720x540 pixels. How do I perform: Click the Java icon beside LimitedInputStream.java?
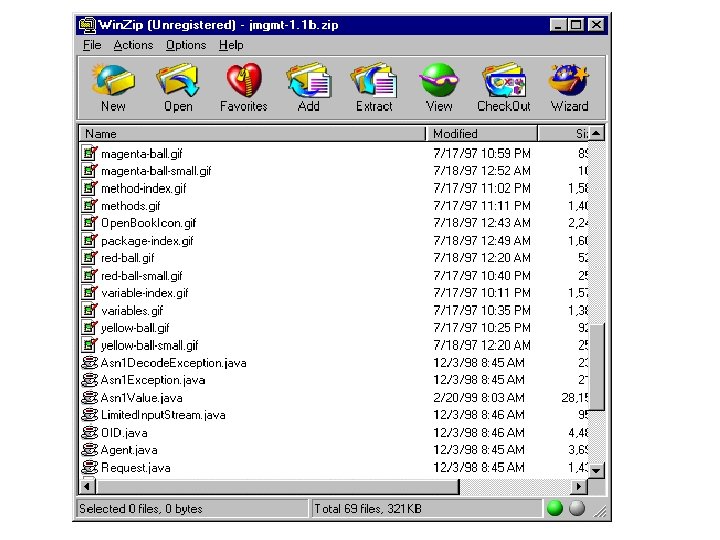coord(90,415)
